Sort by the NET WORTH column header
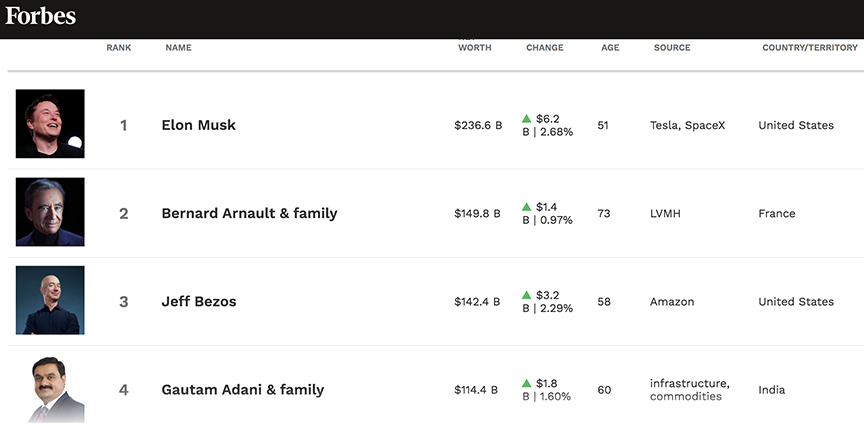This screenshot has height=437, width=864. point(474,45)
